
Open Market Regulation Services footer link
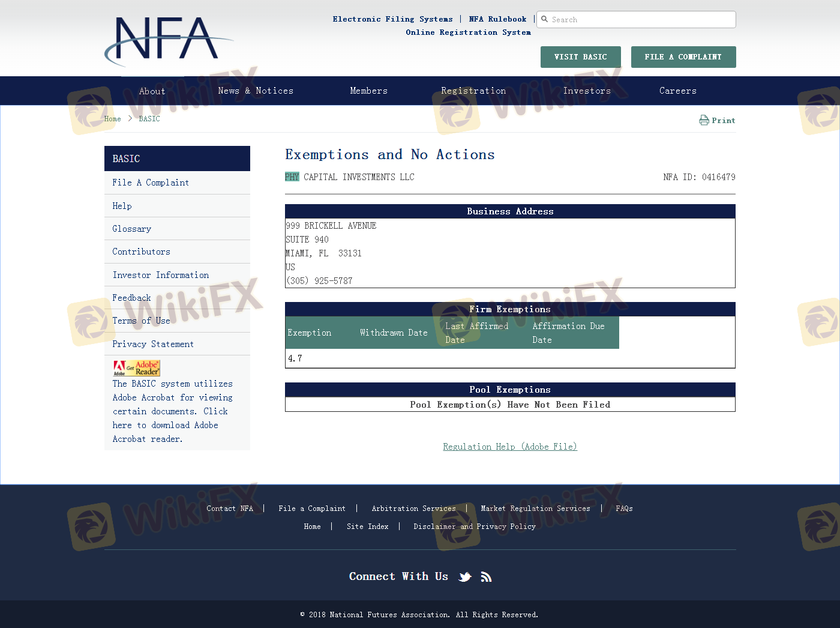[536, 509]
